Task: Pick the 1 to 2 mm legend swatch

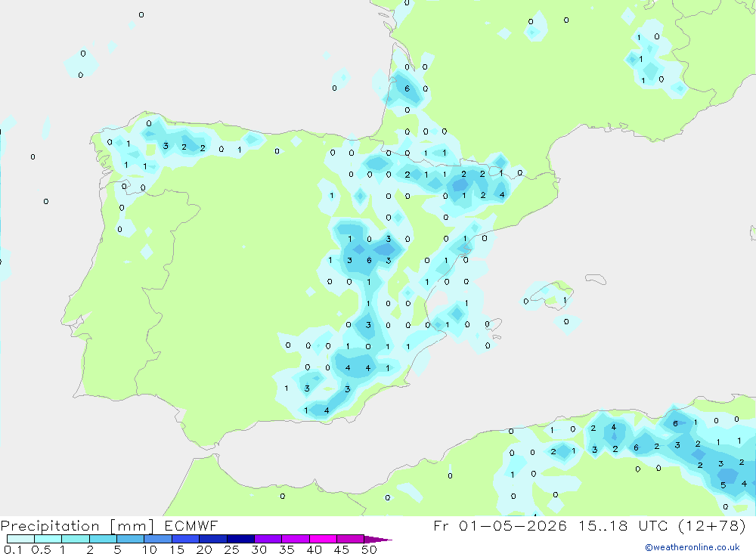Action: coord(76,539)
